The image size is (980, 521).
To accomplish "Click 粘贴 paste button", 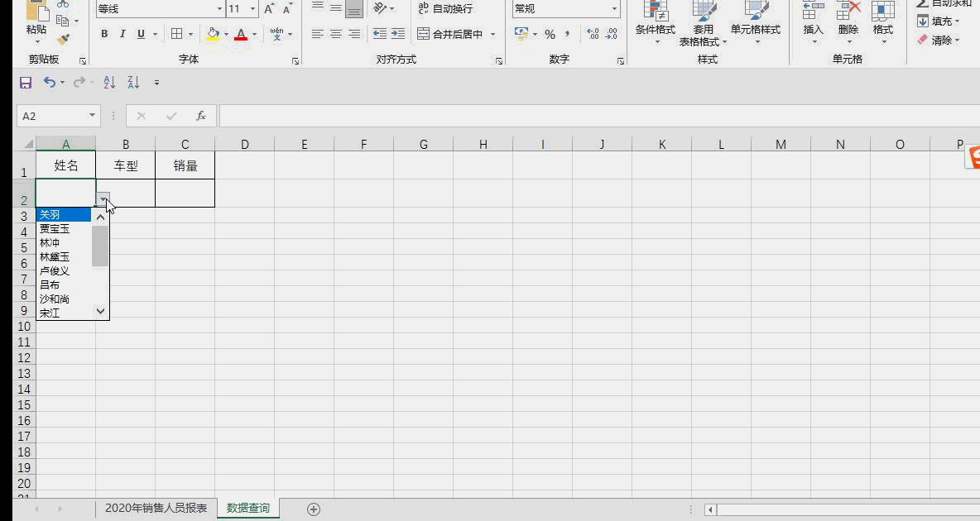I will (36, 22).
